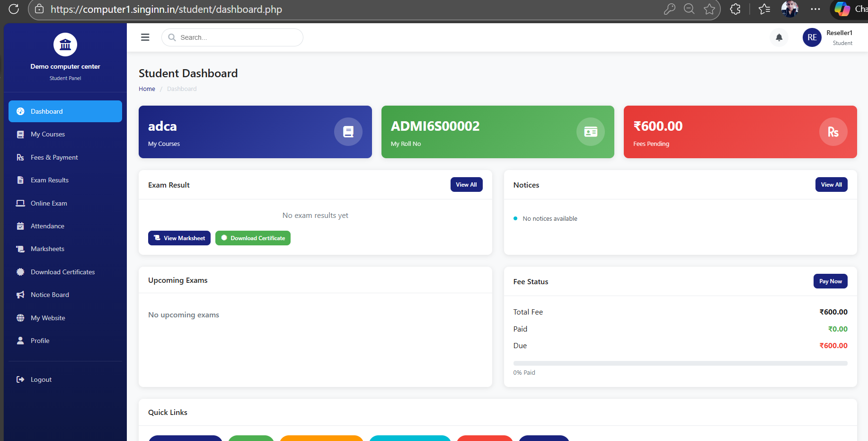Bookmark page with the star icon
This screenshot has height=441, width=868.
[x=709, y=9]
